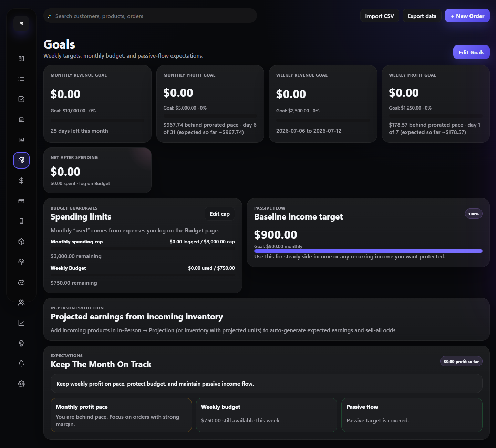Click the Goals page title
496x448 pixels.
coord(59,44)
